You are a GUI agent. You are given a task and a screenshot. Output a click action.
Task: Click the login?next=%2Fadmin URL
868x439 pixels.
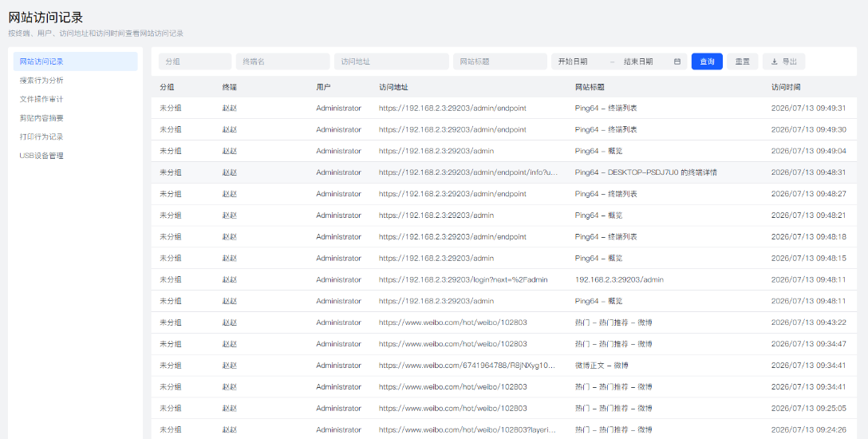pos(464,279)
